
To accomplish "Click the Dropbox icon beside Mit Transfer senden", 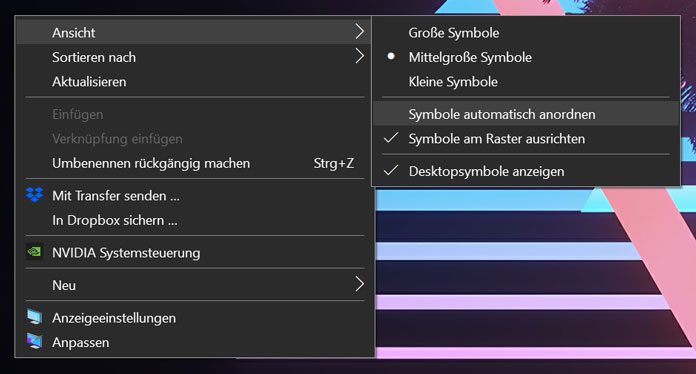I will [x=34, y=195].
